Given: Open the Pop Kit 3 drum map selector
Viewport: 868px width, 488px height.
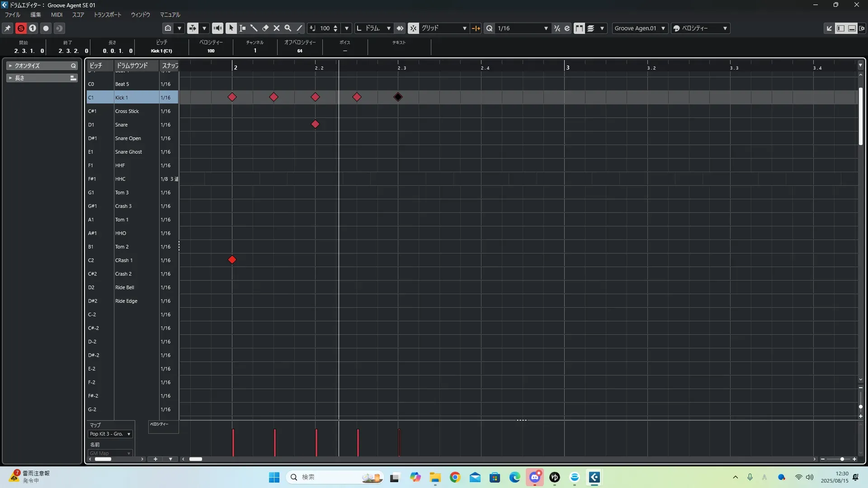Looking at the screenshot, I should pos(110,434).
